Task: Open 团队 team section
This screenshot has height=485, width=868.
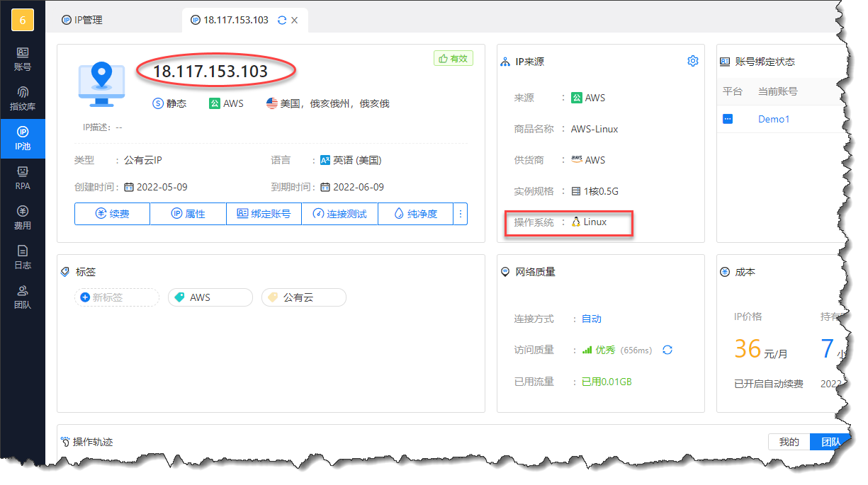Action: [23, 297]
